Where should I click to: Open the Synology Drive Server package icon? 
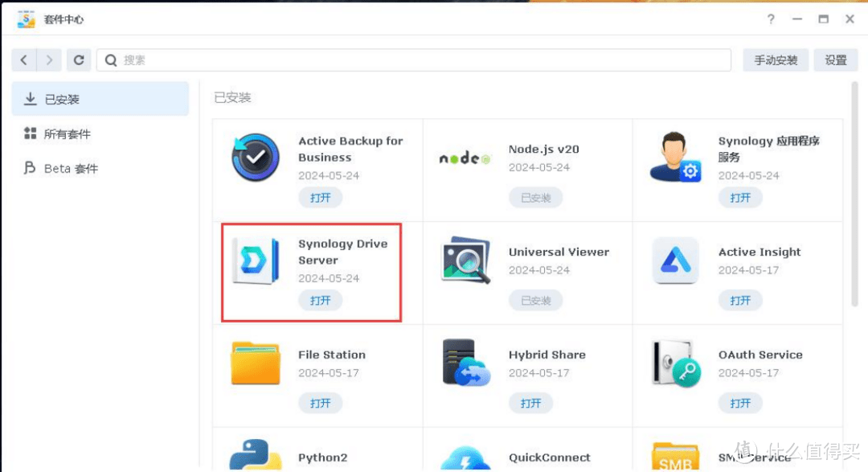[255, 261]
